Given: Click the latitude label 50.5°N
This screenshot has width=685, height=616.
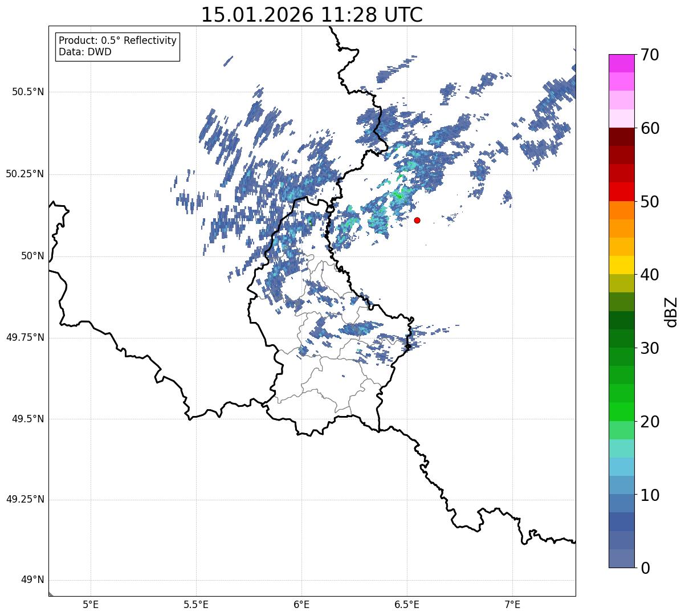Looking at the screenshot, I should click(28, 92).
